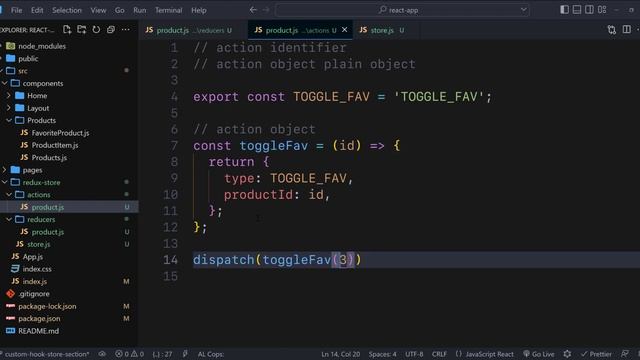This screenshot has height=360, width=640.
Task: Toggle primary side bar layout icon
Action: [x=564, y=9]
